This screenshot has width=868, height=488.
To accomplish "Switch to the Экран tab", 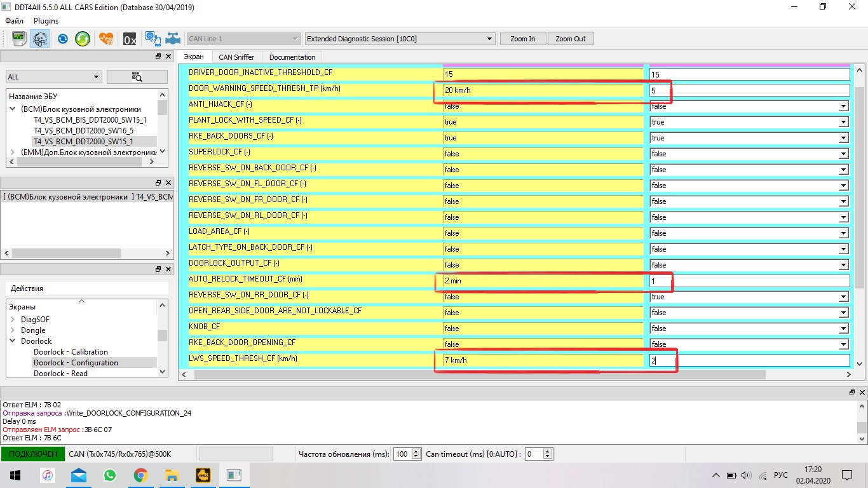I will click(194, 57).
